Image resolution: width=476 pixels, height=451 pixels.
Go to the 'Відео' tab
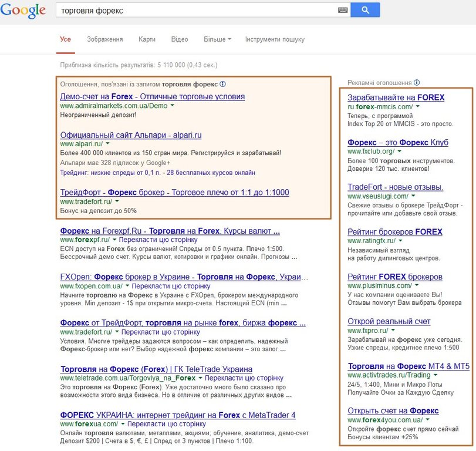[x=180, y=39]
